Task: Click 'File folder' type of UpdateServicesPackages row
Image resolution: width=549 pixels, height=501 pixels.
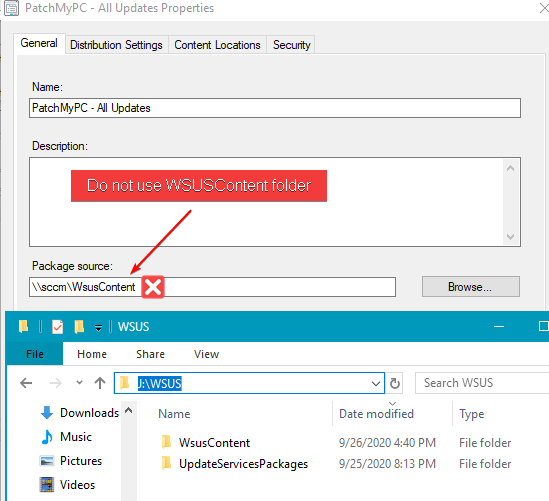Action: click(x=485, y=464)
